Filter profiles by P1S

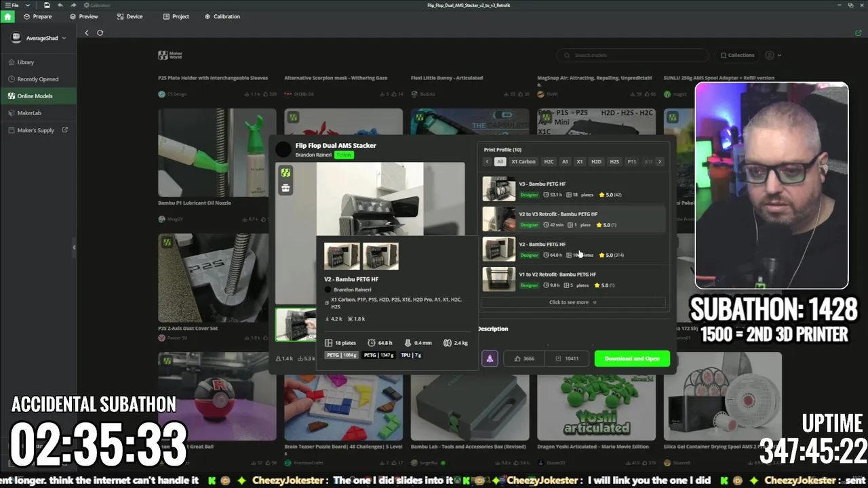(x=631, y=161)
